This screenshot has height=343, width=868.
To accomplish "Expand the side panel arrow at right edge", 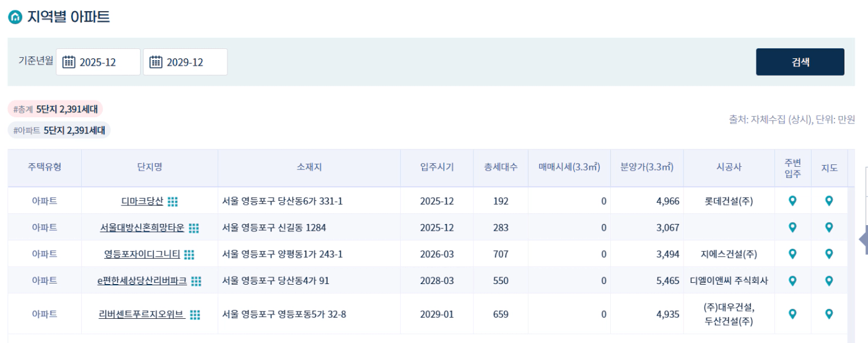I will (863, 240).
